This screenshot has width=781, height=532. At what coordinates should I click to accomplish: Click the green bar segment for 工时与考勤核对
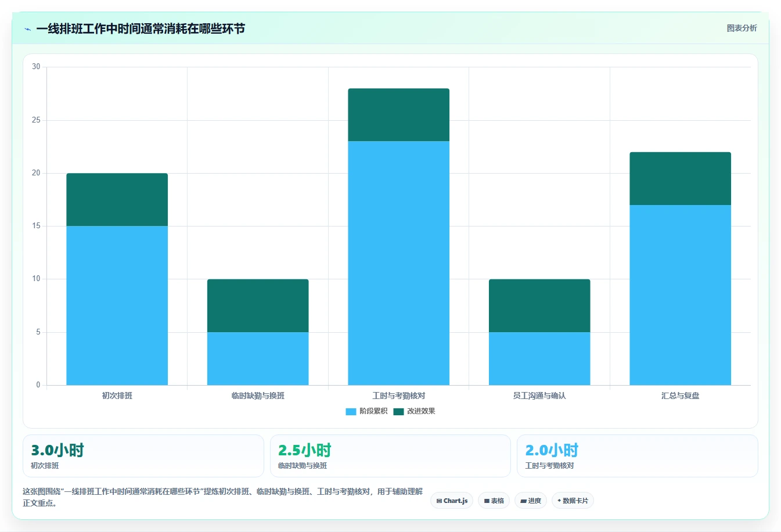pyautogui.click(x=399, y=115)
